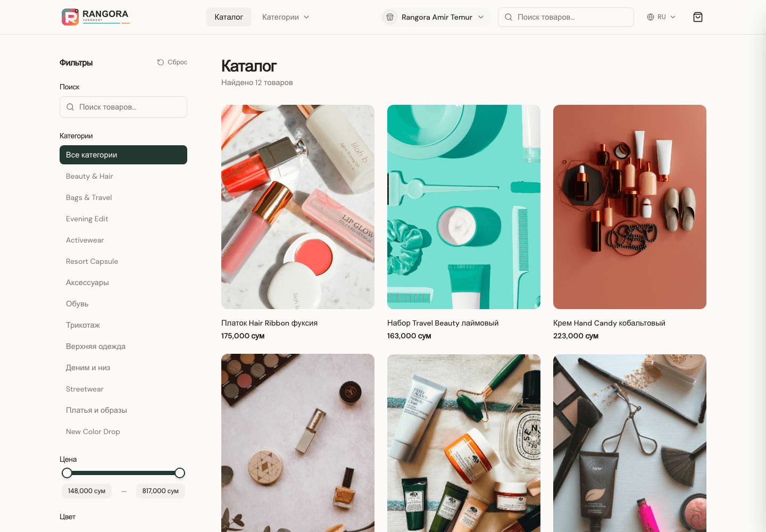
Task: Filter by Деним и низ category
Action: (123, 368)
